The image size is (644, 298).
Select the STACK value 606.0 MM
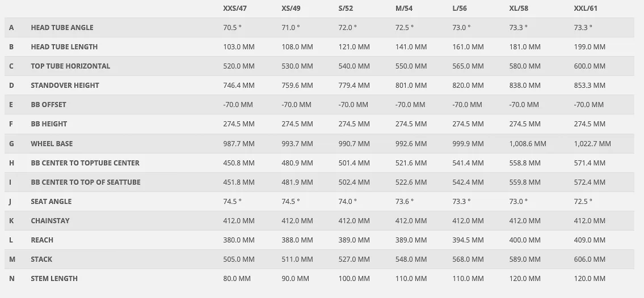pos(590,259)
